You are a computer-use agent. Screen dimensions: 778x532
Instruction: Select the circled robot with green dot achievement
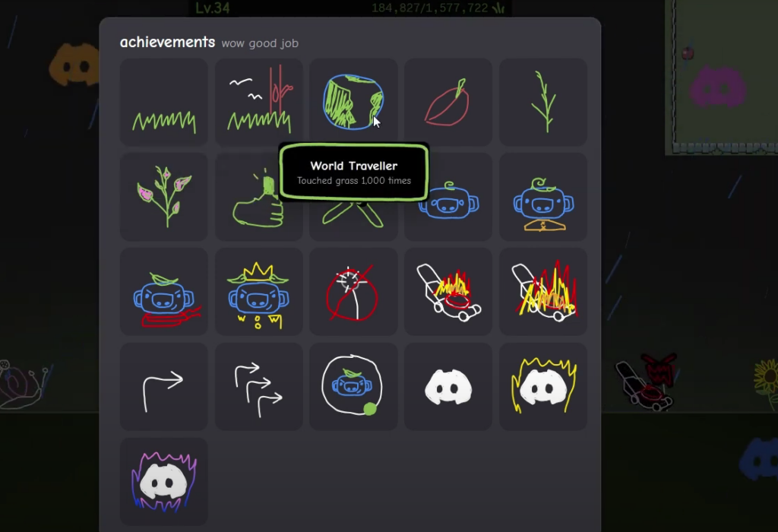[x=353, y=387]
